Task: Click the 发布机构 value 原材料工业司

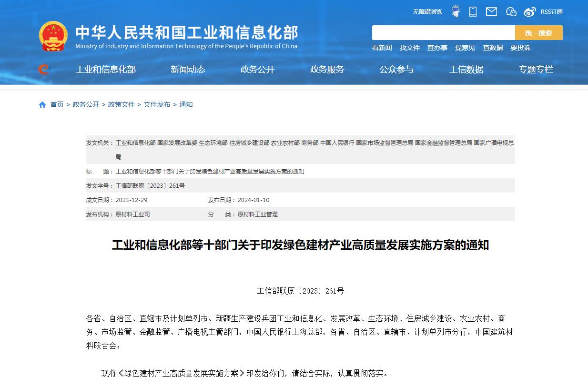Action: [x=132, y=214]
